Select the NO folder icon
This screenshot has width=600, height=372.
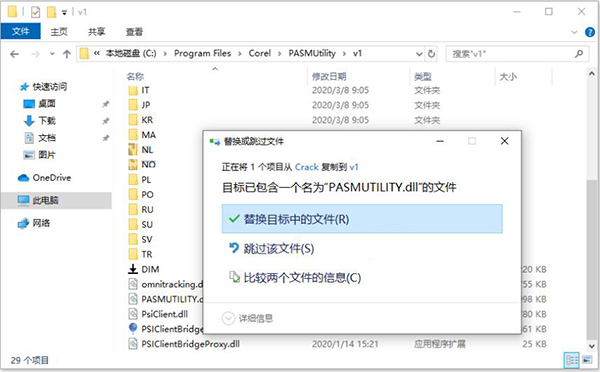click(x=133, y=165)
